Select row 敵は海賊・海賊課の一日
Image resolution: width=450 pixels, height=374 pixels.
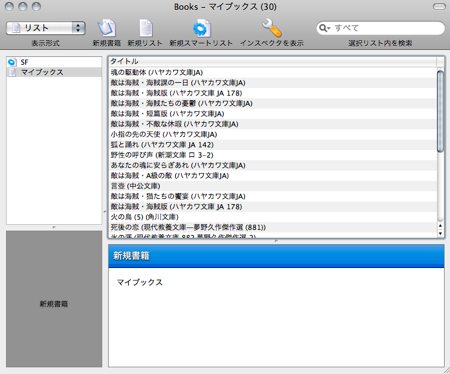pos(272,83)
